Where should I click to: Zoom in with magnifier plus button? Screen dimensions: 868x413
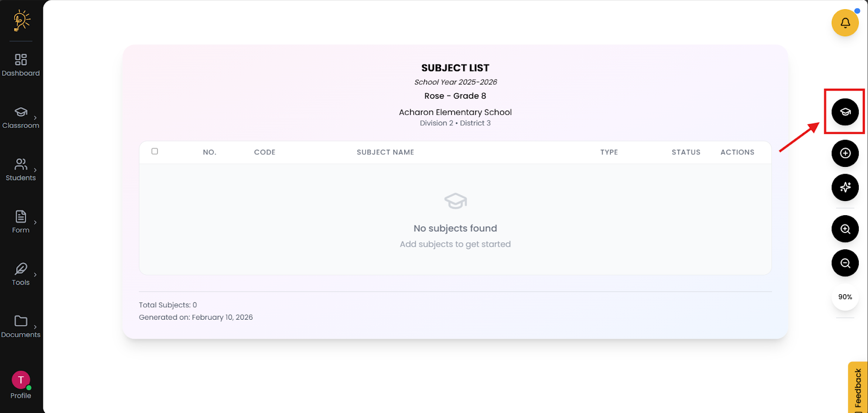(845, 229)
